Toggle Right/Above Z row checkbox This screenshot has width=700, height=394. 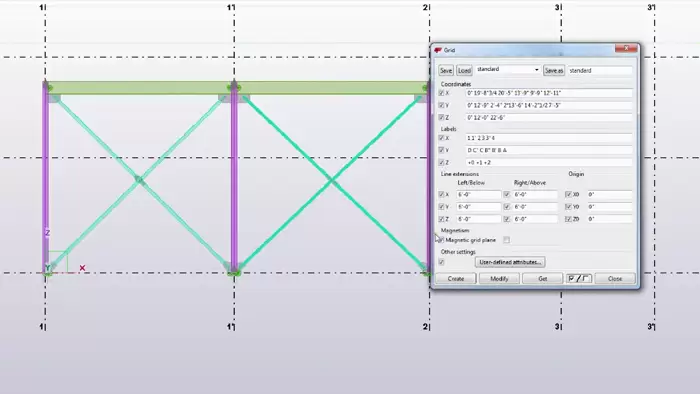pos(507,219)
